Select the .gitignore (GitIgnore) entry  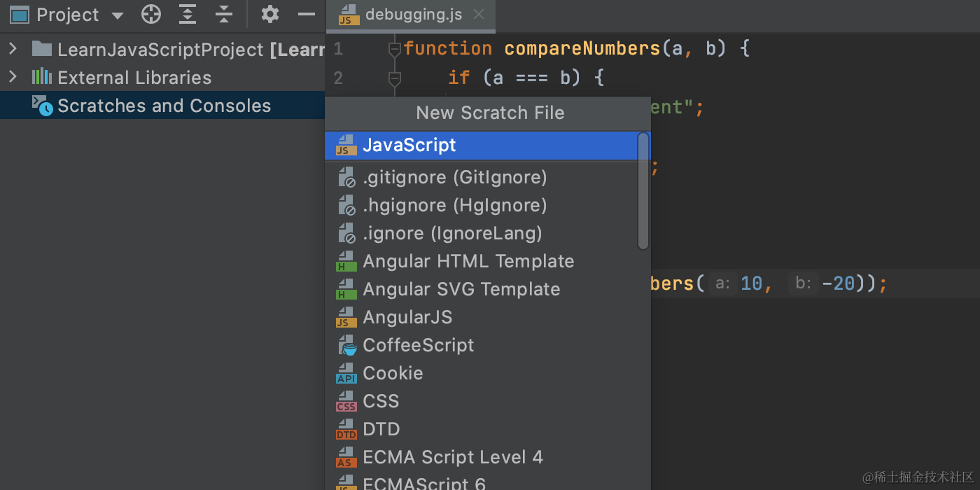tap(454, 177)
